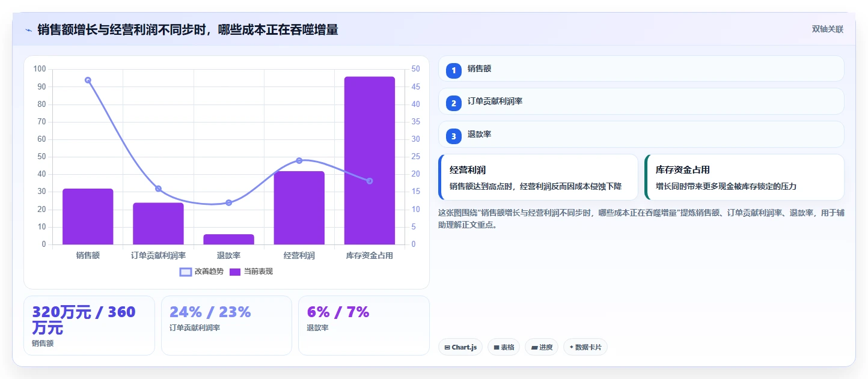Click the lightning icon beside the title
This screenshot has height=379, width=868.
pos(28,29)
